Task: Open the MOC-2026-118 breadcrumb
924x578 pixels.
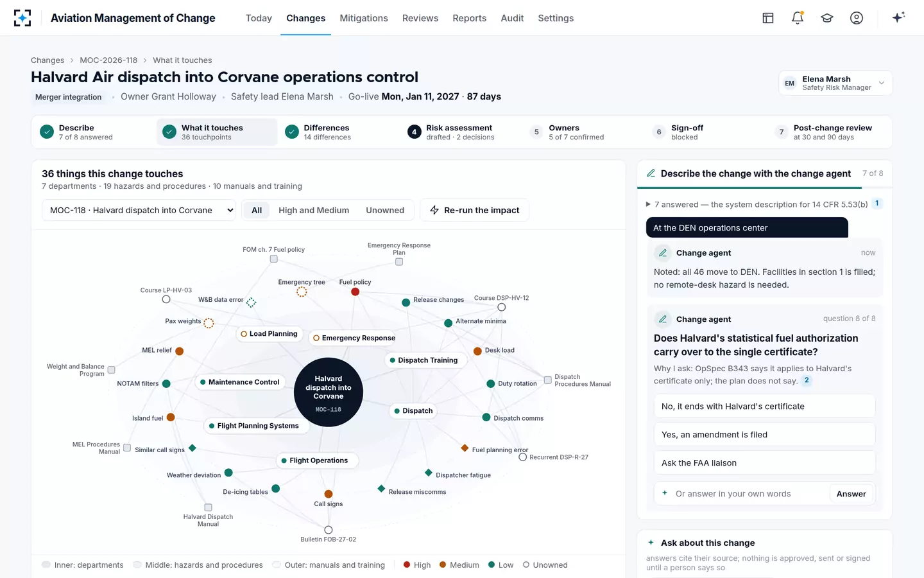Action: click(108, 60)
